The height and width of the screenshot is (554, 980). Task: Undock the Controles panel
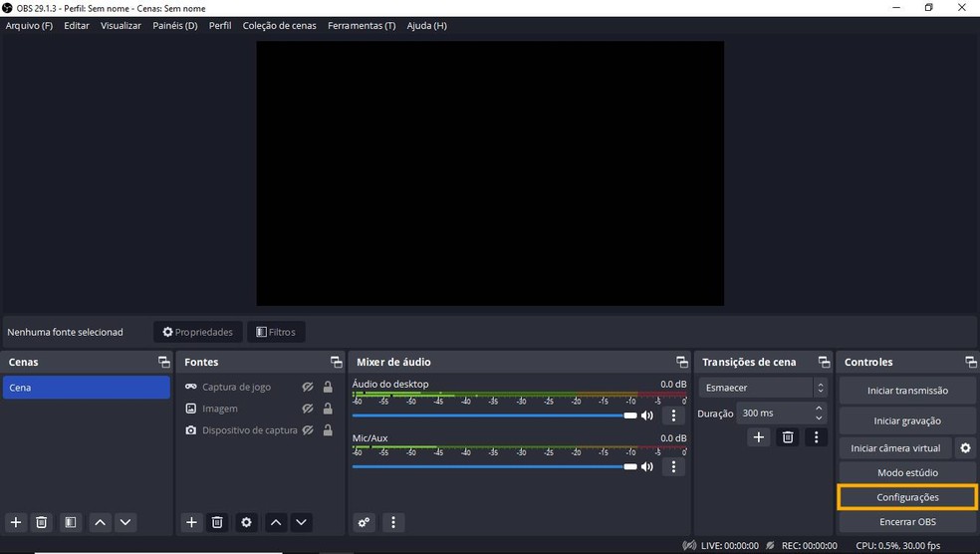click(971, 362)
